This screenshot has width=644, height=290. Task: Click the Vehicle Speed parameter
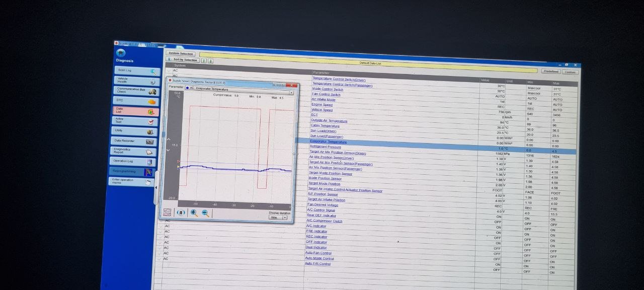point(322,110)
